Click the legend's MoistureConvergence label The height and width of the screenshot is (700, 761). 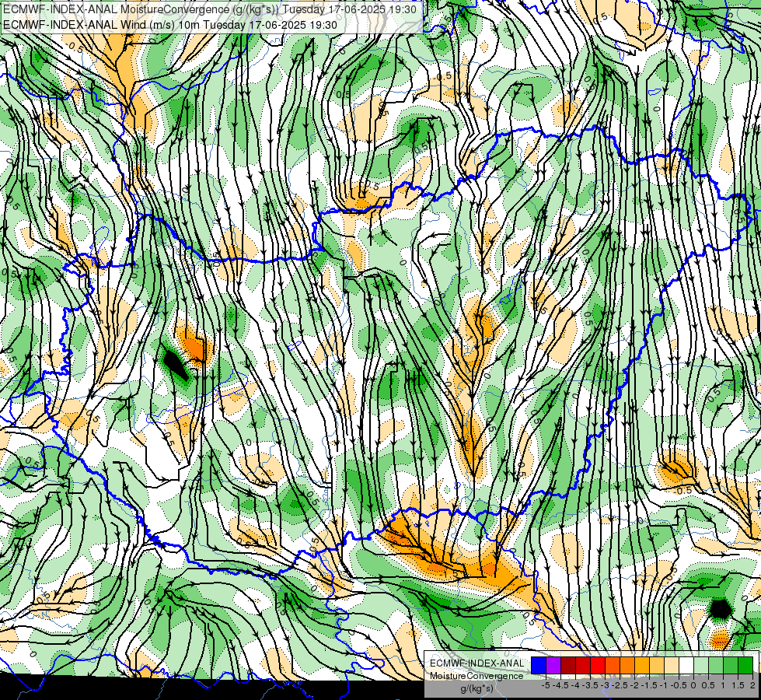(x=476, y=676)
